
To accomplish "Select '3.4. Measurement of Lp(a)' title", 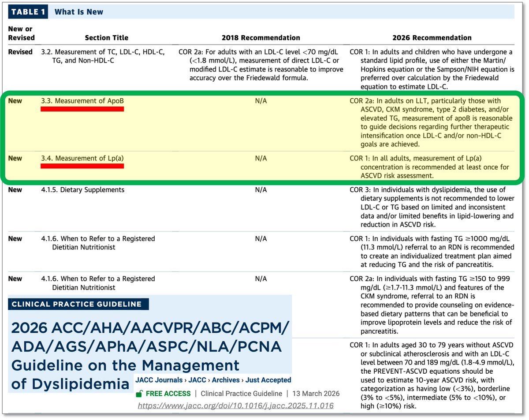I will pos(82,158).
